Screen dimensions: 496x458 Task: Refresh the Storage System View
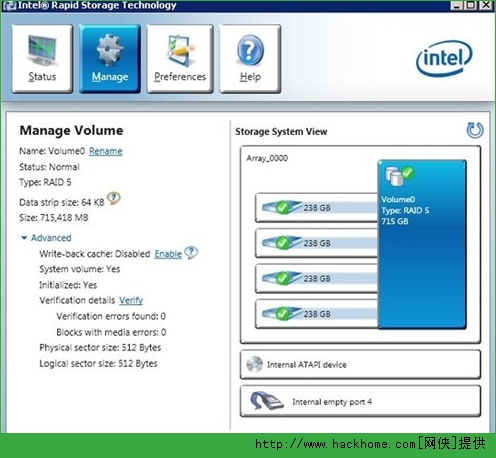click(x=475, y=130)
